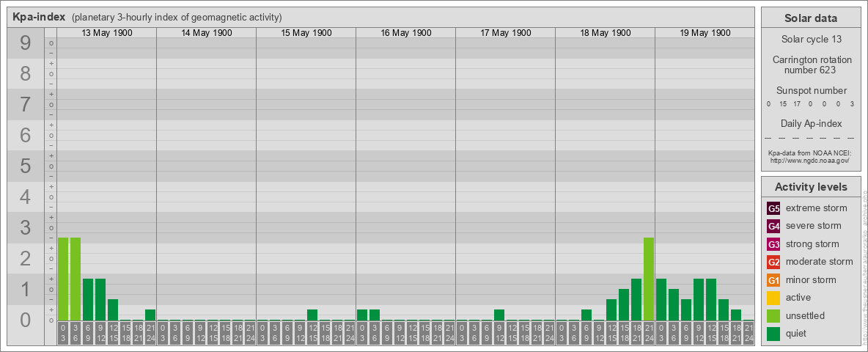
Task: Click the 'quiet' legend label
Action: click(x=797, y=333)
